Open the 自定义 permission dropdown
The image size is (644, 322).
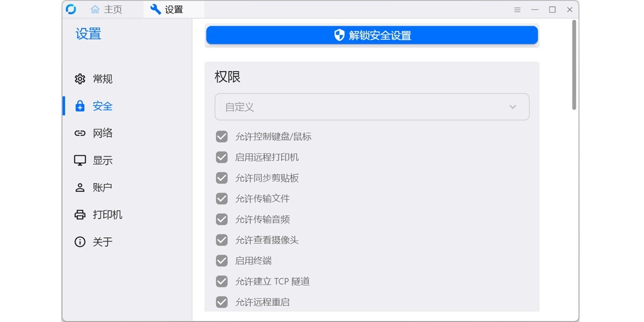[372, 107]
